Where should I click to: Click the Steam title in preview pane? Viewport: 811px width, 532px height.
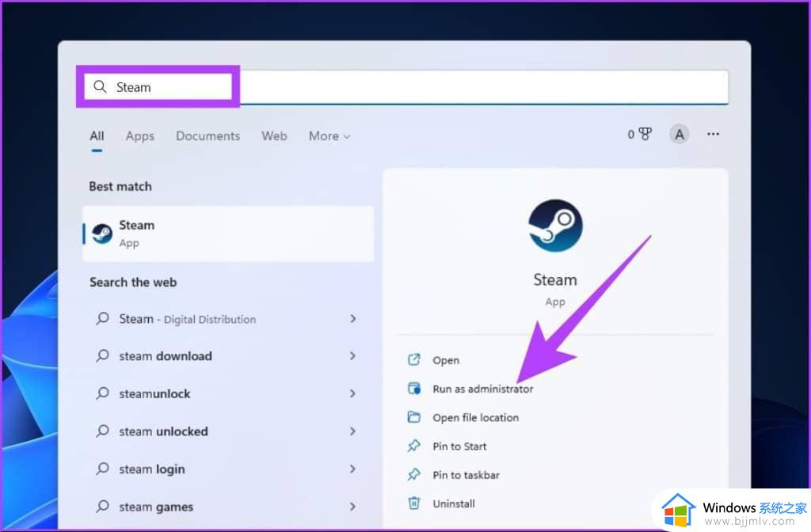[x=555, y=279]
